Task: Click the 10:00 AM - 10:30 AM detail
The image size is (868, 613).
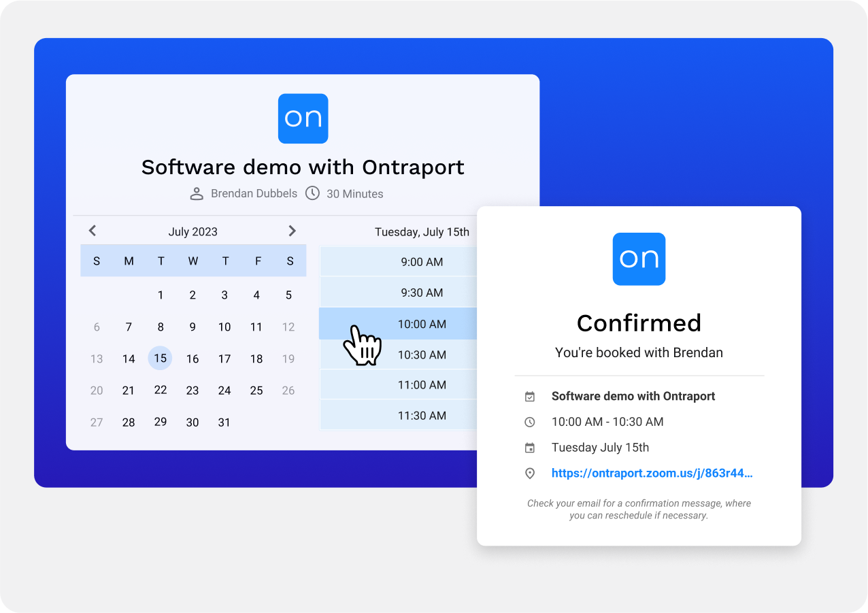Action: (607, 422)
